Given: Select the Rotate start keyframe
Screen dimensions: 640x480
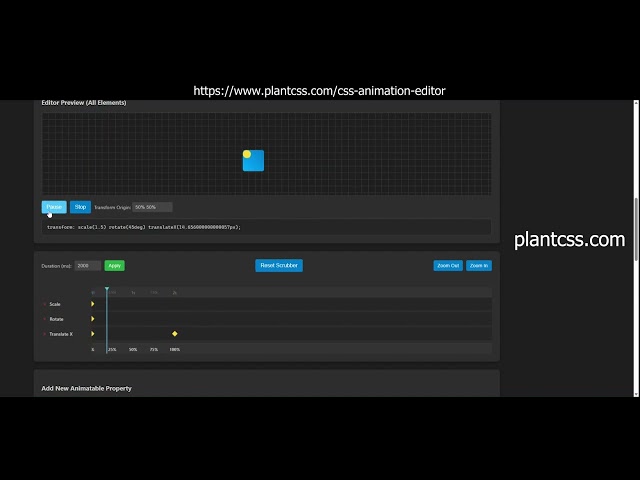Looking at the screenshot, I should pyautogui.click(x=93, y=319).
